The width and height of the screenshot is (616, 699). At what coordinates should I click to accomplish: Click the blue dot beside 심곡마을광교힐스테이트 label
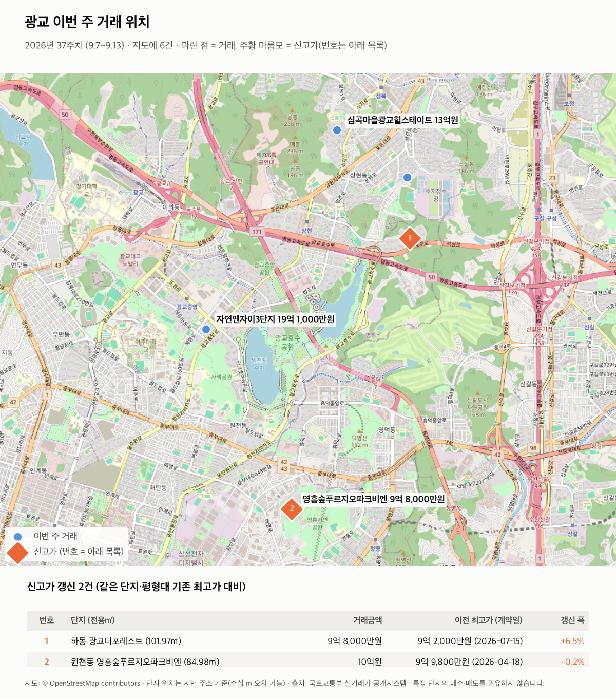pos(337,130)
